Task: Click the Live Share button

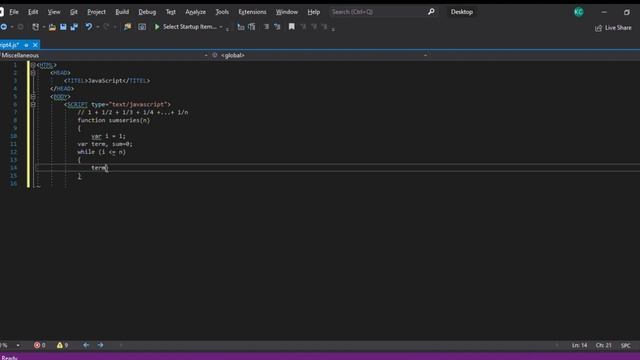Action: point(613,28)
